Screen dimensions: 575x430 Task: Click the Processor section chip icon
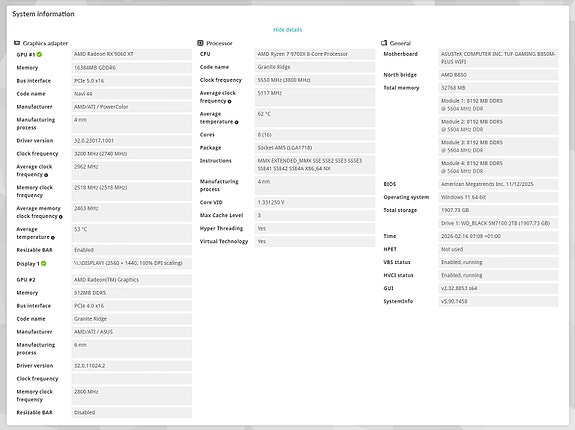[x=200, y=43]
